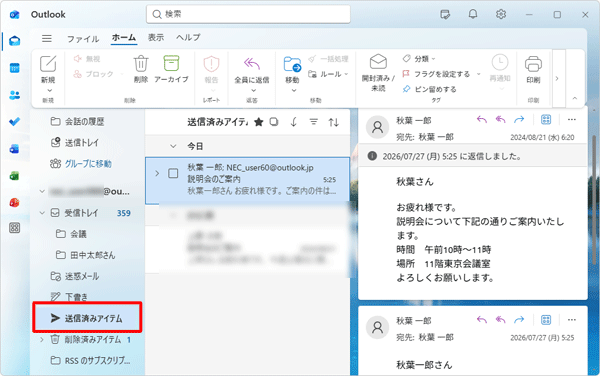Check the checkbox for 説明会のご案内 message
This screenshot has width=600, height=376.
pos(173,173)
